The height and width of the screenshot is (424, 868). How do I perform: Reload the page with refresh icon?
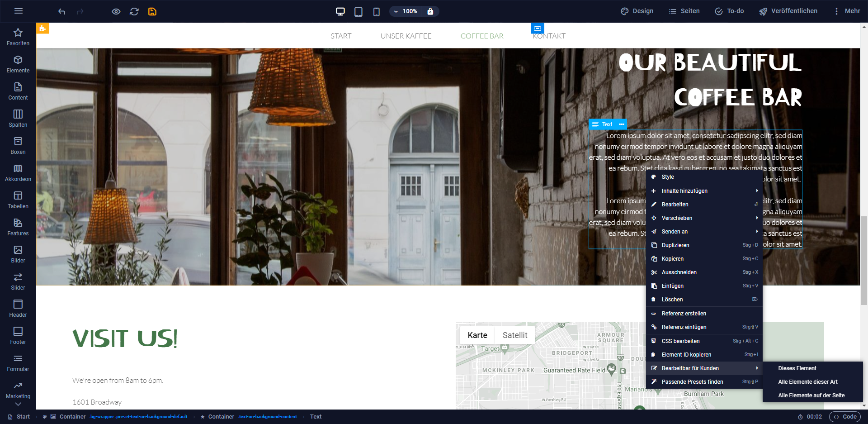(x=134, y=11)
